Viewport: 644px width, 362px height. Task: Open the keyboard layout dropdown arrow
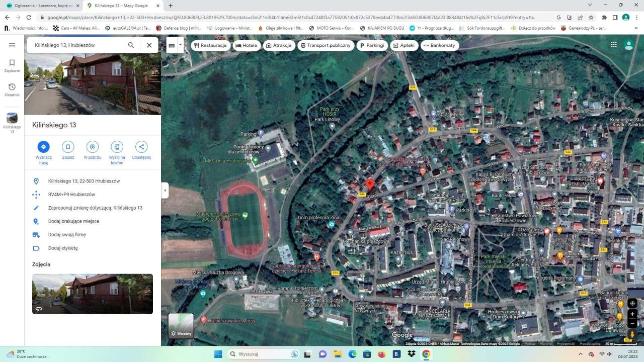(180, 45)
